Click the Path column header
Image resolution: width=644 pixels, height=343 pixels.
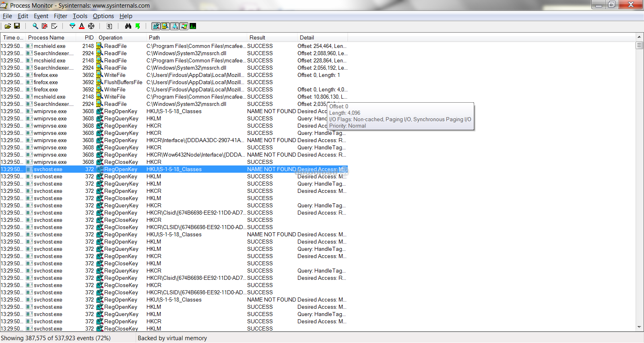(x=196, y=37)
